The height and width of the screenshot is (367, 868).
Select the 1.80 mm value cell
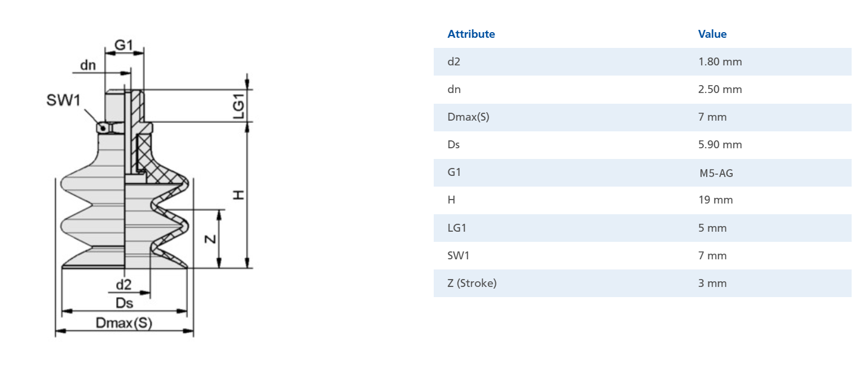point(720,61)
